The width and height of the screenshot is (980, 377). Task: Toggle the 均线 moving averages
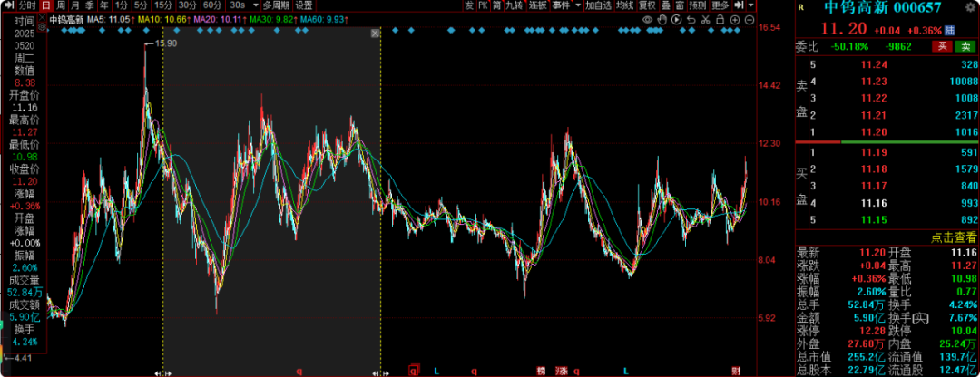point(624,5)
